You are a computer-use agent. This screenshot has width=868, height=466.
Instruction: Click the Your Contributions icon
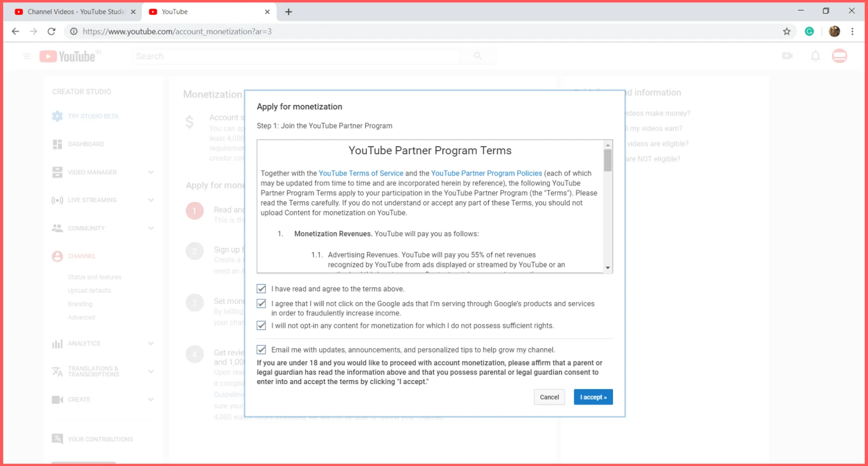tap(57, 439)
